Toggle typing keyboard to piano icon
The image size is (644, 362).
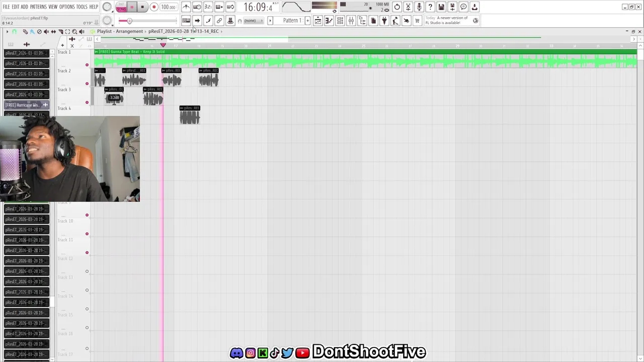pyautogui.click(x=186, y=21)
